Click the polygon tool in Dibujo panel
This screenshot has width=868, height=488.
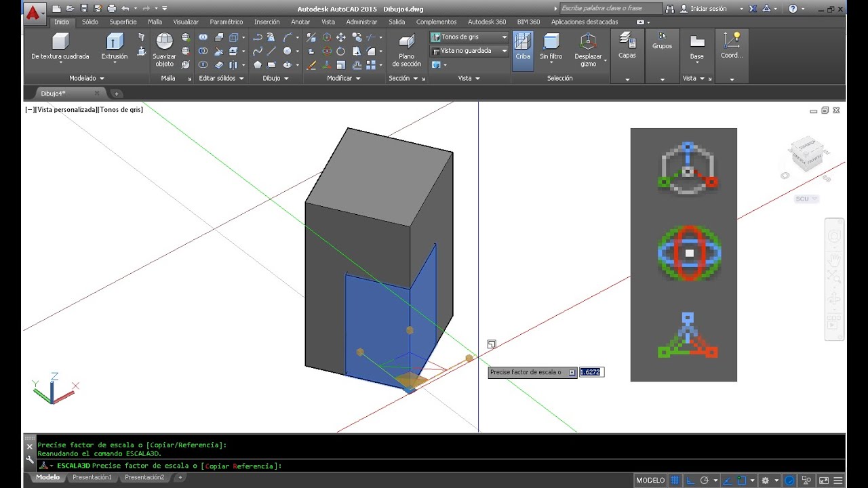coord(258,65)
